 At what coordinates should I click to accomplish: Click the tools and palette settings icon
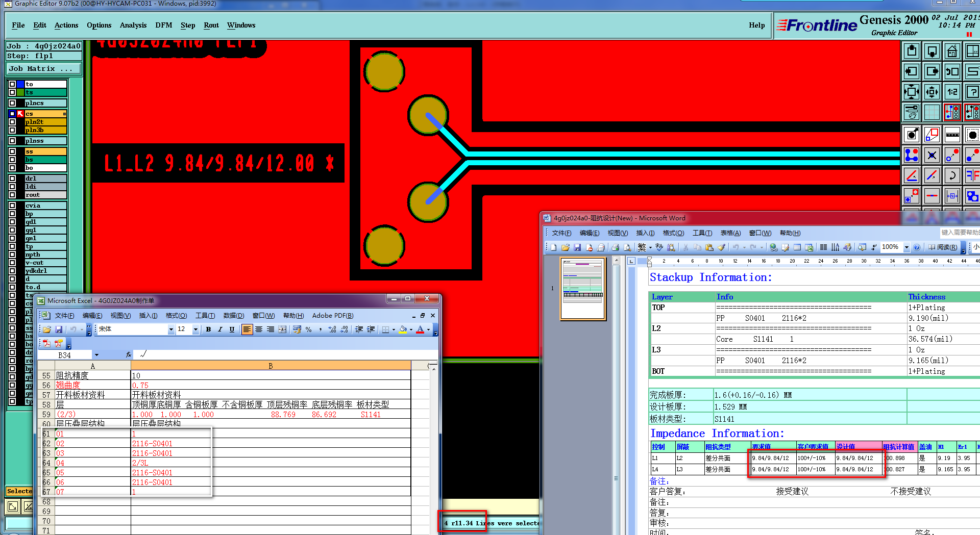click(911, 112)
